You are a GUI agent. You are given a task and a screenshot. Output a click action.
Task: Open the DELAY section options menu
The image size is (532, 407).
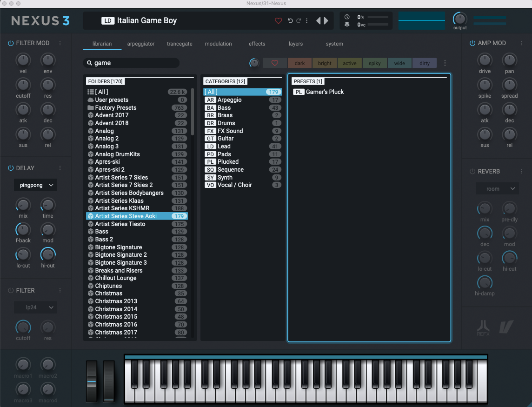(60, 168)
